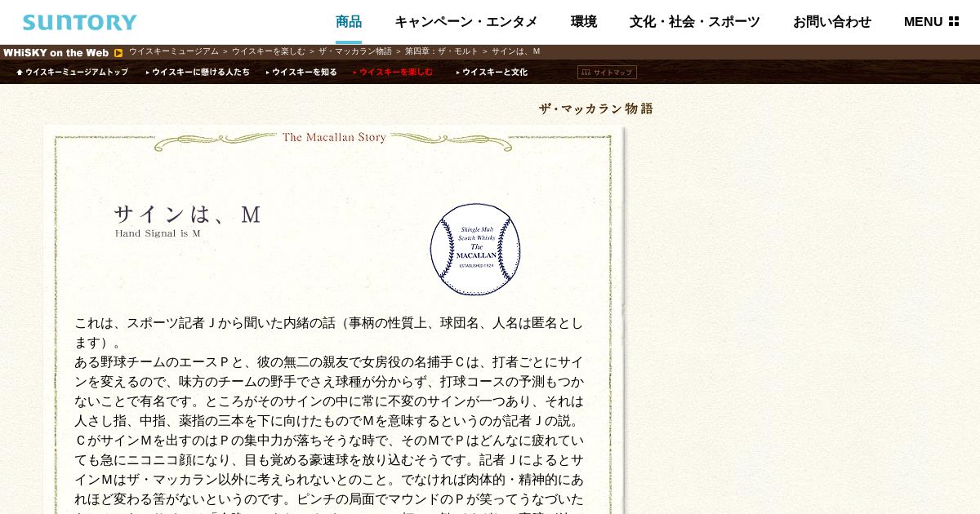This screenshot has height=514, width=980.
Task: Follow breadcrumb ウイスキーミュージアム
Action: 174,51
